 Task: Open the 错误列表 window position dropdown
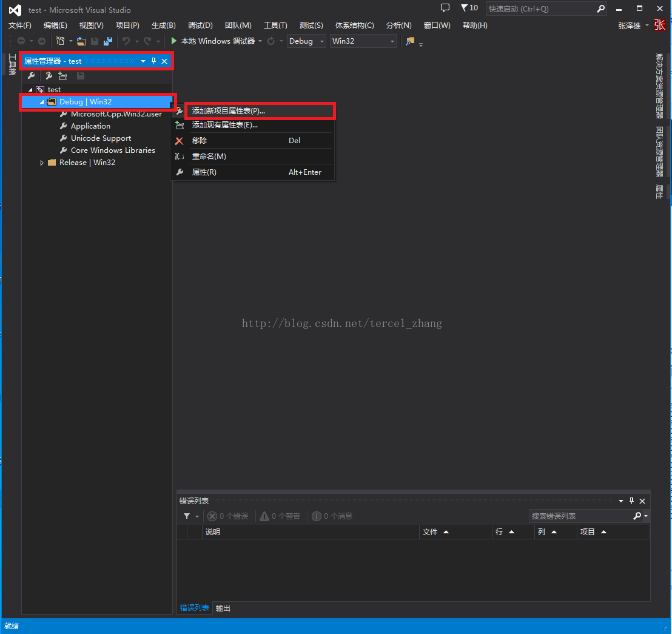coord(621,501)
